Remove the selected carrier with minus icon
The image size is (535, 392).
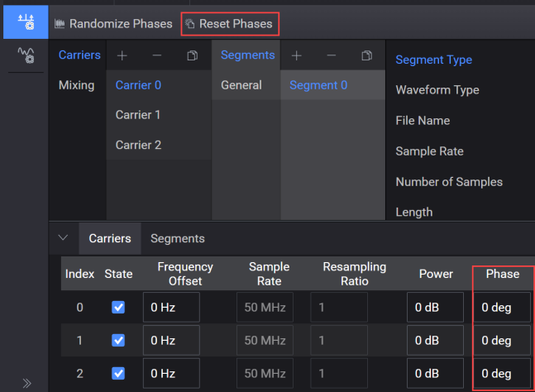157,55
